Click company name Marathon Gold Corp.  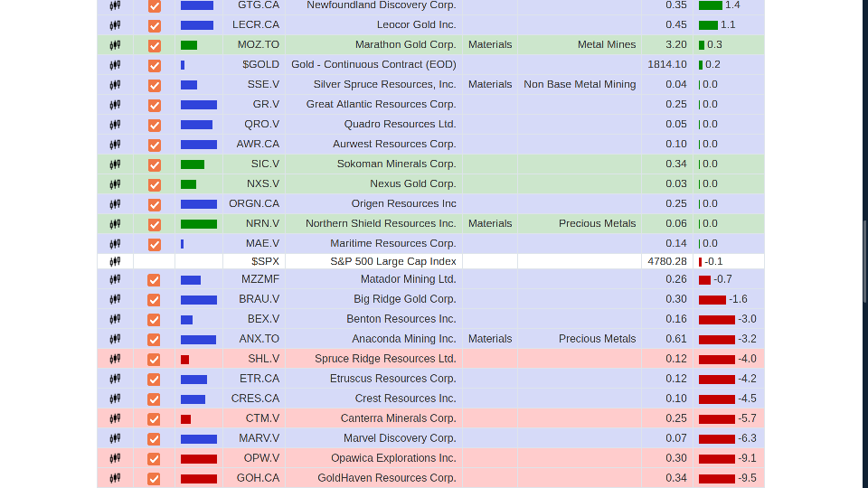pos(406,45)
